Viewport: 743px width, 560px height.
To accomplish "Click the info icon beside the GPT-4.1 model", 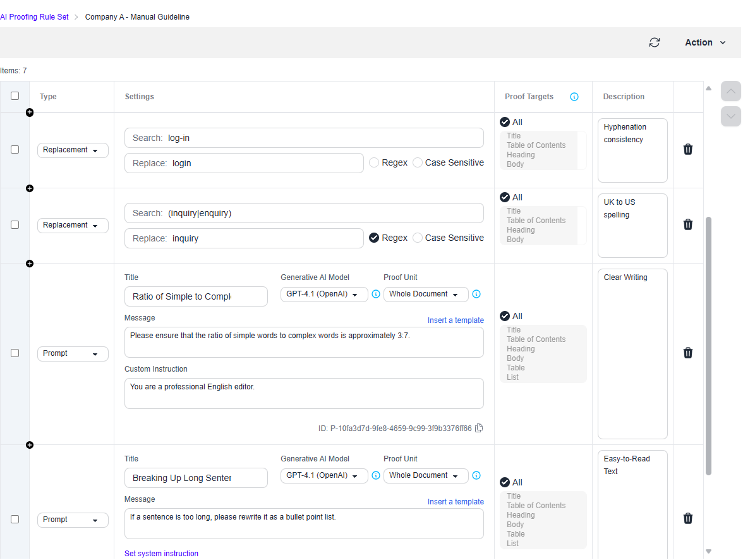I will [x=376, y=294].
